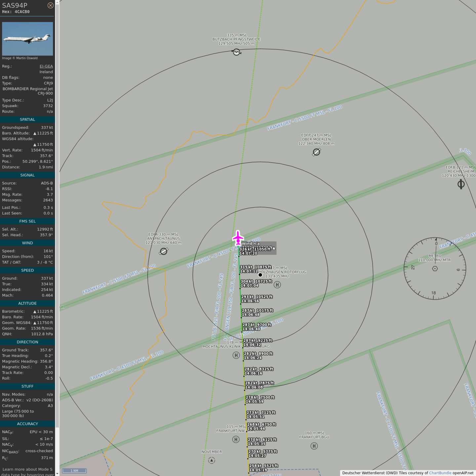Image resolution: width=476 pixels, height=476 pixels.
Task: Select the METRO VOR hexagon symbol
Action: click(x=435, y=268)
